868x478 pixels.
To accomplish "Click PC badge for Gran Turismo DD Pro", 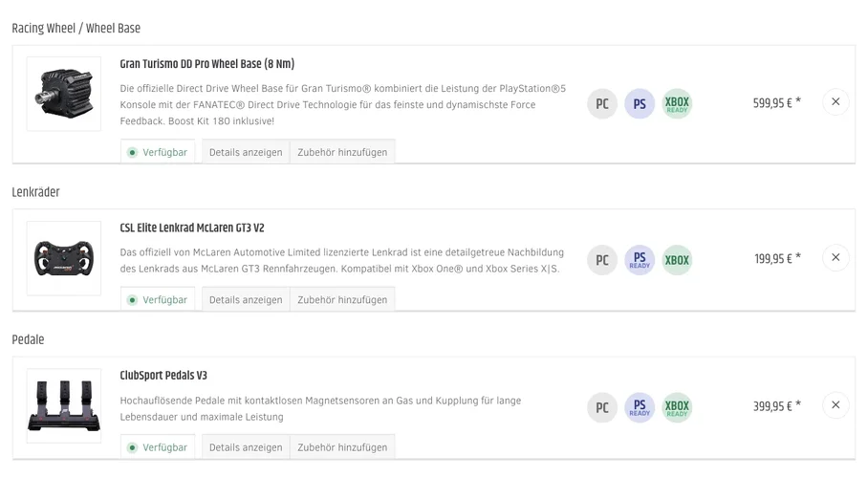I will click(x=602, y=104).
